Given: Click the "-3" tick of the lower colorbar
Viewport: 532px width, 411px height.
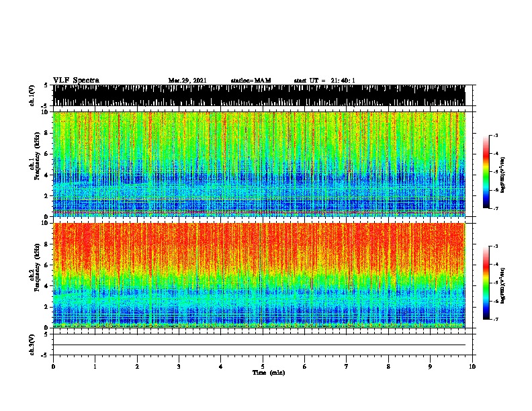Looking at the screenshot, I should tap(495, 246).
